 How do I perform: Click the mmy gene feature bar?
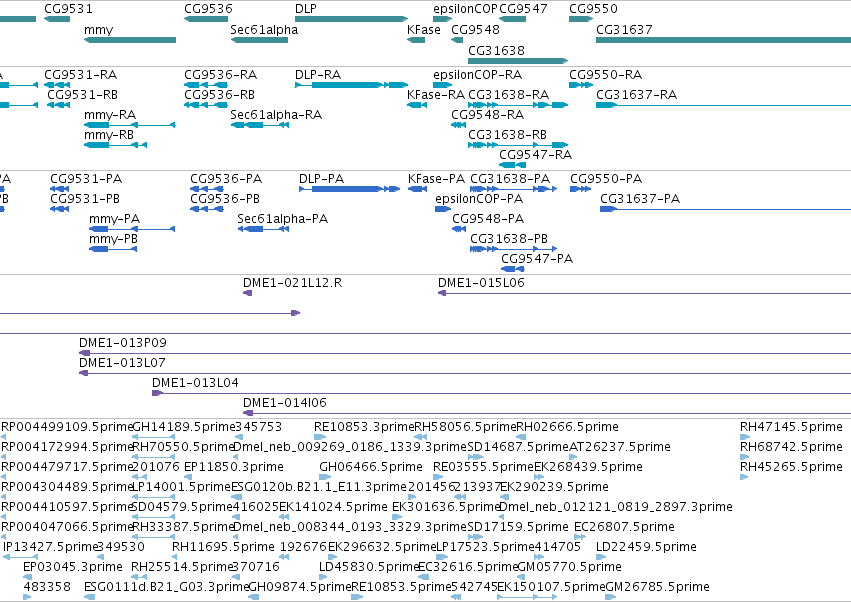[x=130, y=40]
